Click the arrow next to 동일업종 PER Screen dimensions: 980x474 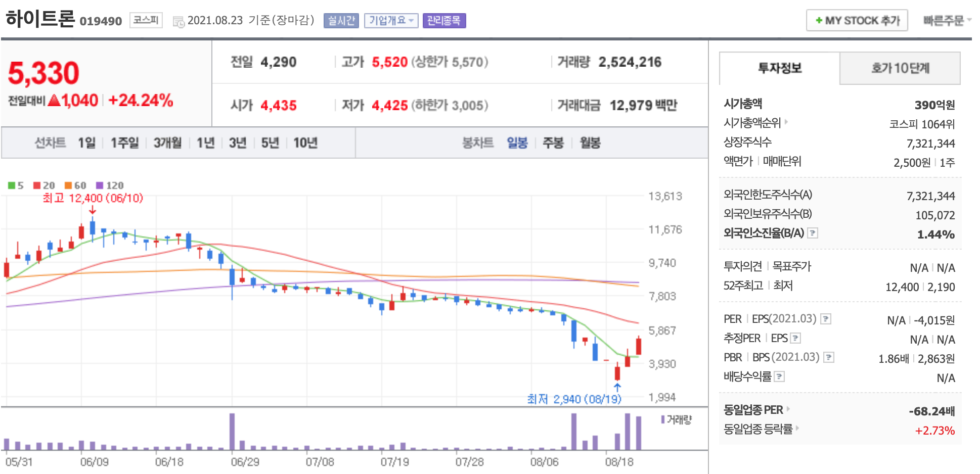(x=788, y=409)
